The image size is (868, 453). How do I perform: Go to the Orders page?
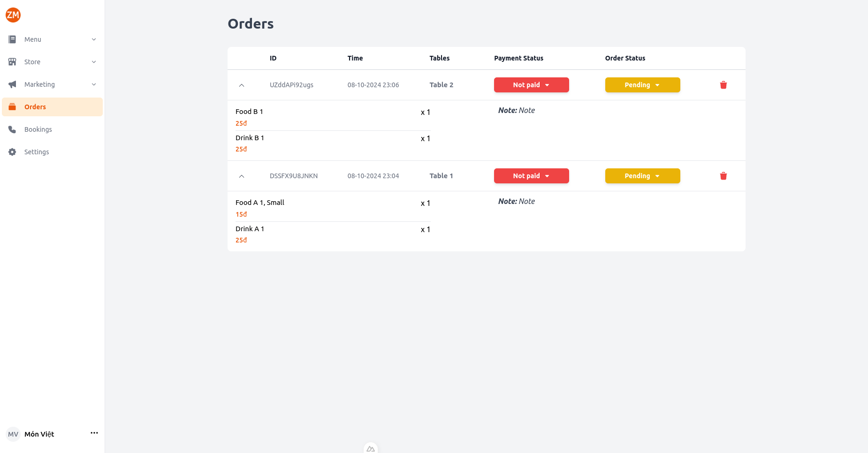35,107
